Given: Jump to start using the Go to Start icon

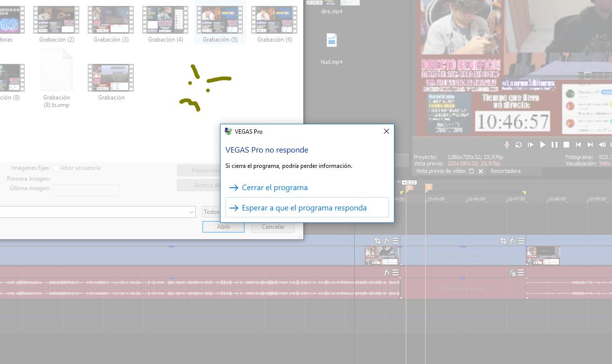Looking at the screenshot, I should point(578,145).
